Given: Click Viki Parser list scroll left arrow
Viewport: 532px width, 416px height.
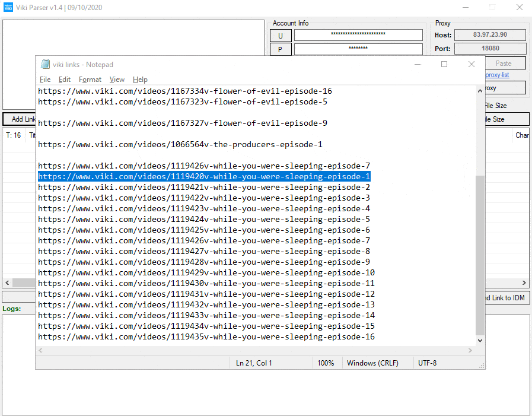Looking at the screenshot, I should click(x=7, y=282).
